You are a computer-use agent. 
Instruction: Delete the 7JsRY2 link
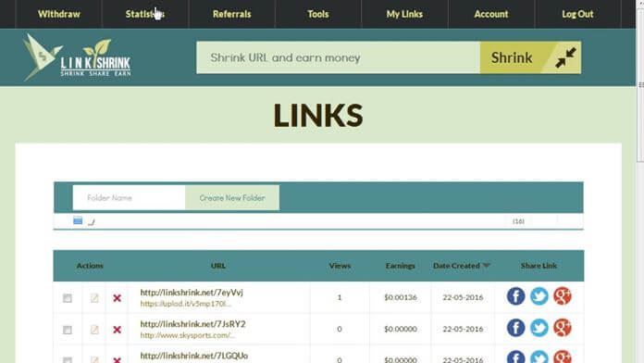[x=118, y=330]
